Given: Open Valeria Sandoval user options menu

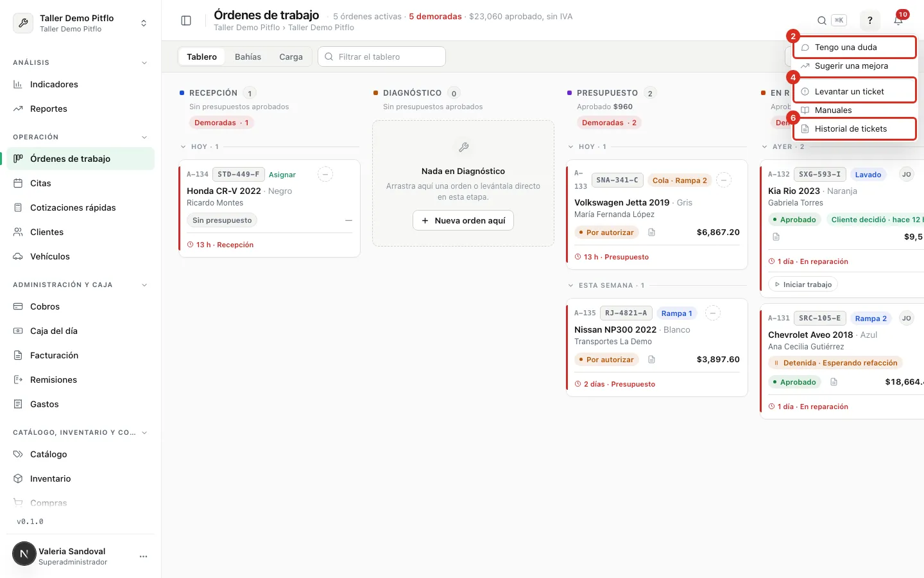Looking at the screenshot, I should tap(144, 556).
